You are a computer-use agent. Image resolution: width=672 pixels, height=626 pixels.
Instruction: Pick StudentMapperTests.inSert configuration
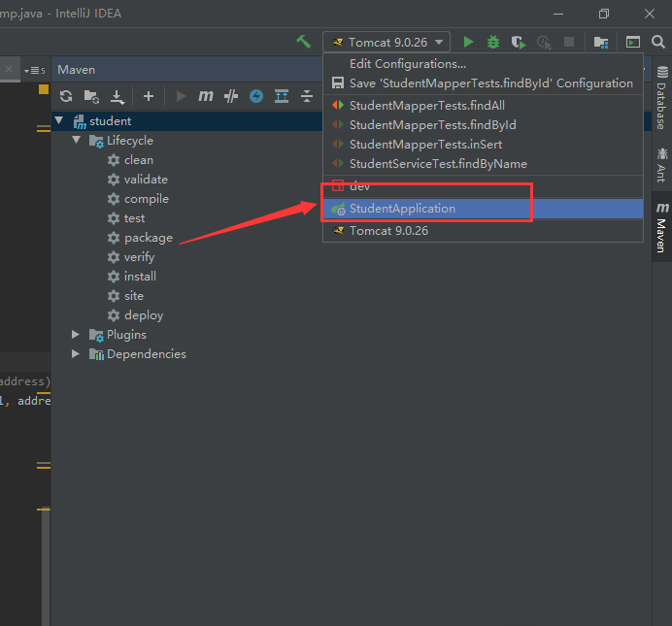483,145
